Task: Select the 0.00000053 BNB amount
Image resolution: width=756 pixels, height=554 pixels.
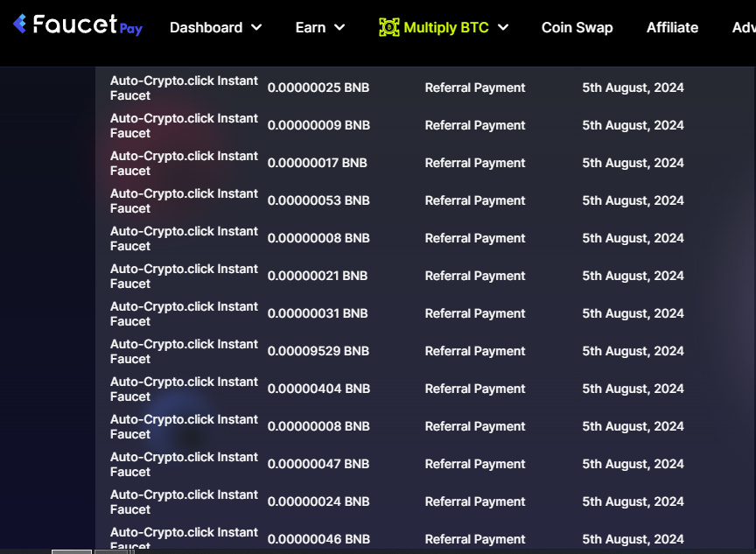Action: (x=318, y=200)
